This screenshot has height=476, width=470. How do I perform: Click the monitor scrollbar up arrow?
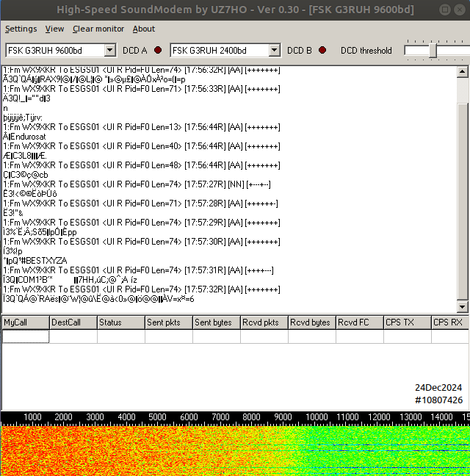click(462, 72)
